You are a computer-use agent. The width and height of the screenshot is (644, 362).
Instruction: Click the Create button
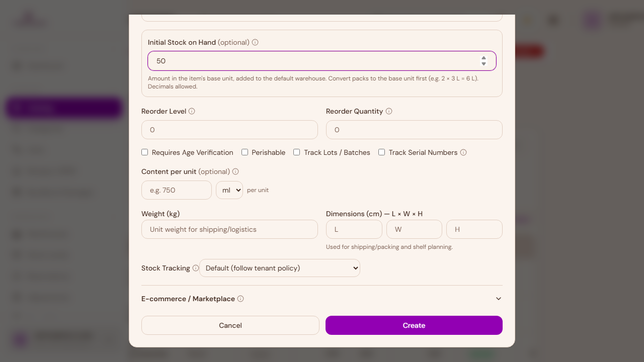(414, 325)
